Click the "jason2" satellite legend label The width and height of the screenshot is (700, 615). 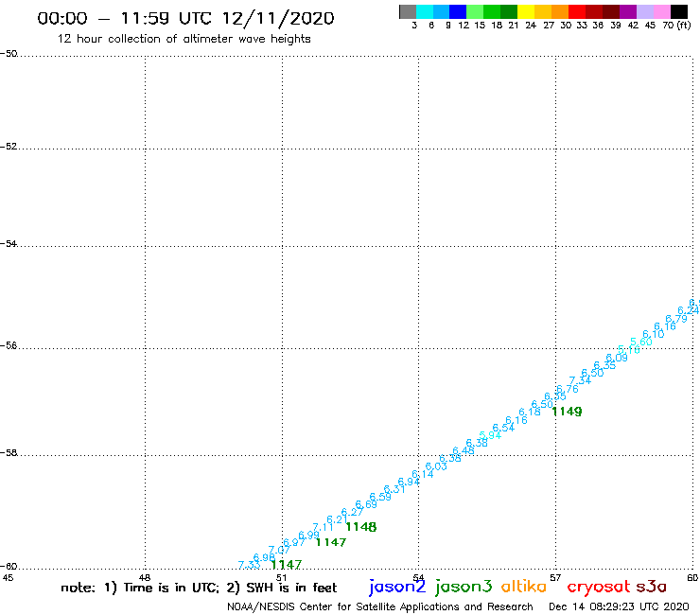click(x=397, y=587)
